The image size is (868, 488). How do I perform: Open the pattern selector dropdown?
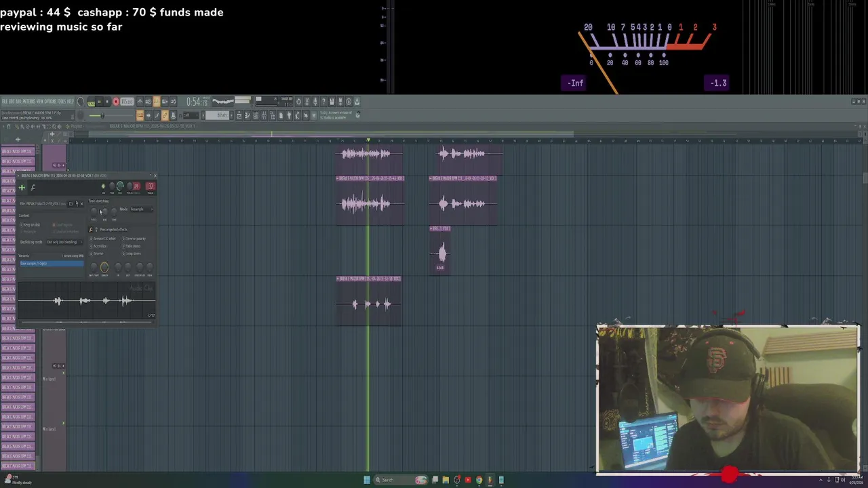point(218,115)
